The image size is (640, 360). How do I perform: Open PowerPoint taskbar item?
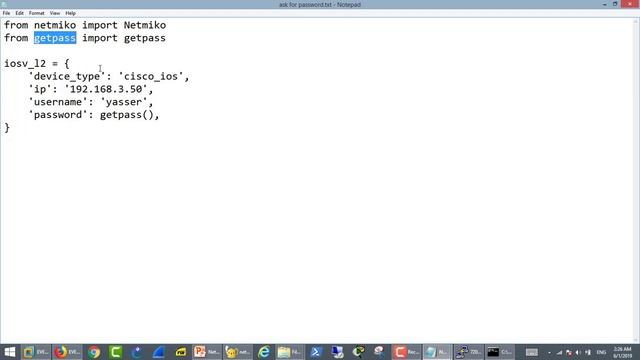[x=207, y=352]
